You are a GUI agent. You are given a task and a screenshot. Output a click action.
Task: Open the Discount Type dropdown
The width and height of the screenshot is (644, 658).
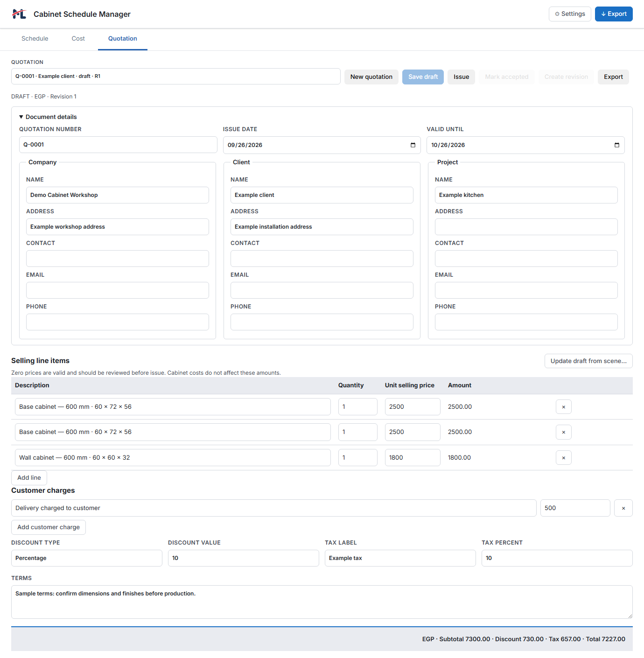click(87, 558)
